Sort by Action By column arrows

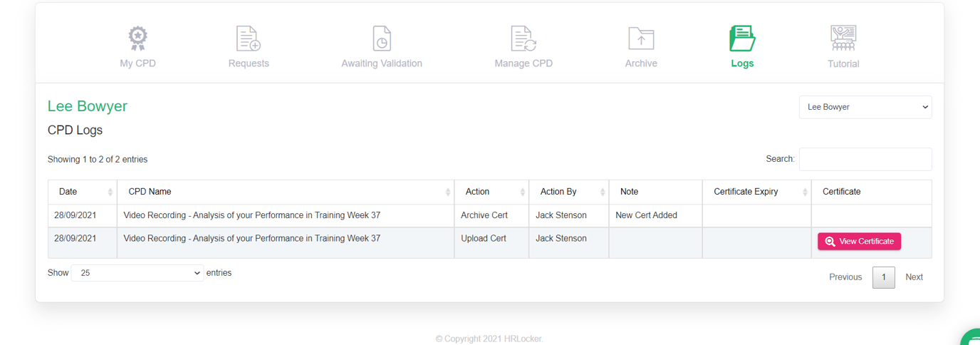point(603,192)
